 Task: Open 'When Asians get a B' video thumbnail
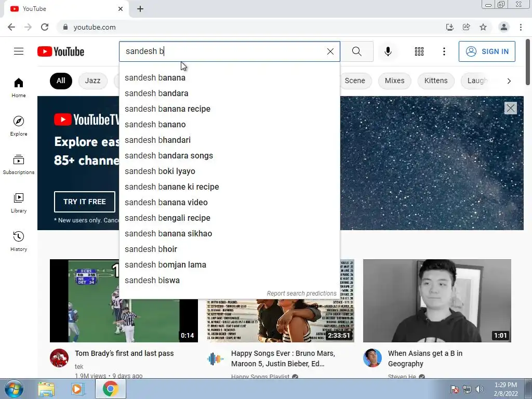[x=437, y=301]
